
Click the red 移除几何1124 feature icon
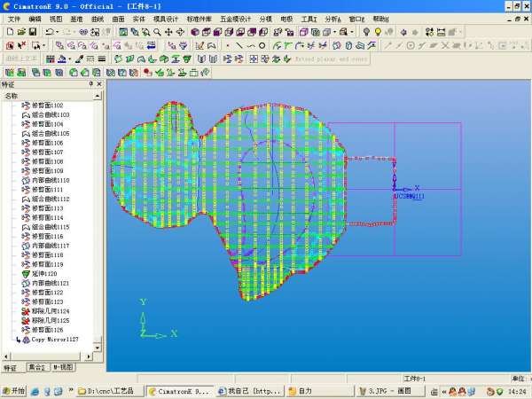(x=26, y=311)
